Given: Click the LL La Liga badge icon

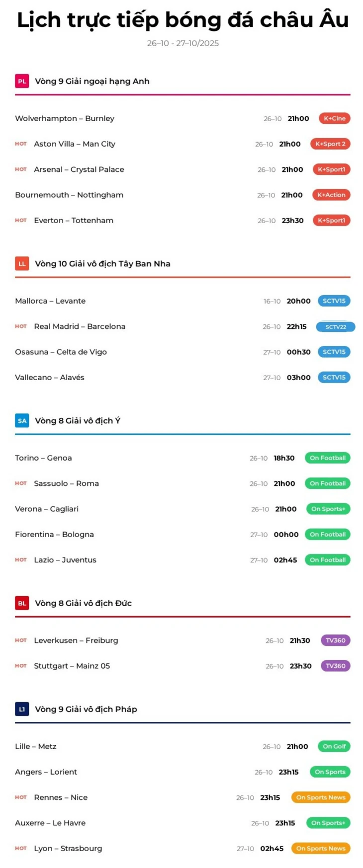Looking at the screenshot, I should pos(22,264).
